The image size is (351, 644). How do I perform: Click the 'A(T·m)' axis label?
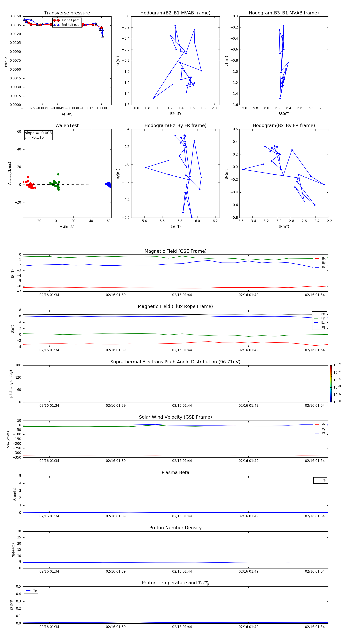[67, 114]
